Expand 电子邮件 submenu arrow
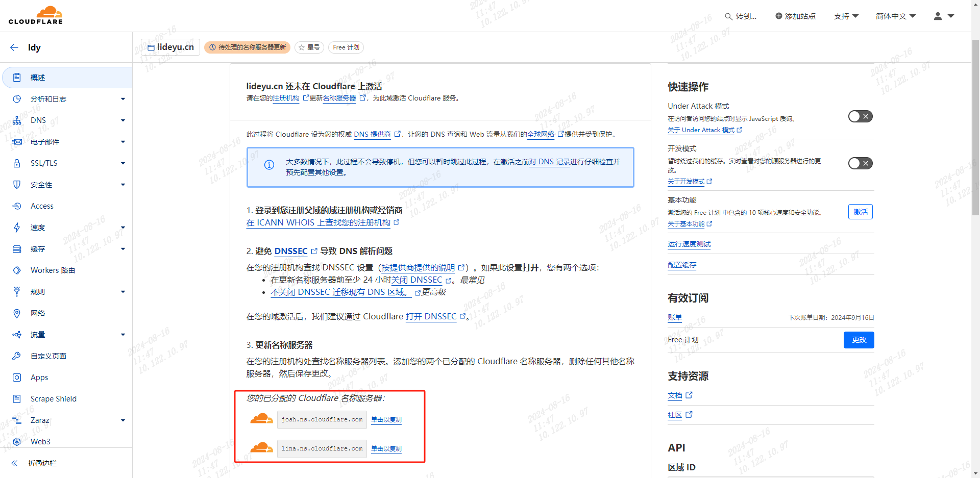Screen dimensions: 980x478 coord(123,142)
